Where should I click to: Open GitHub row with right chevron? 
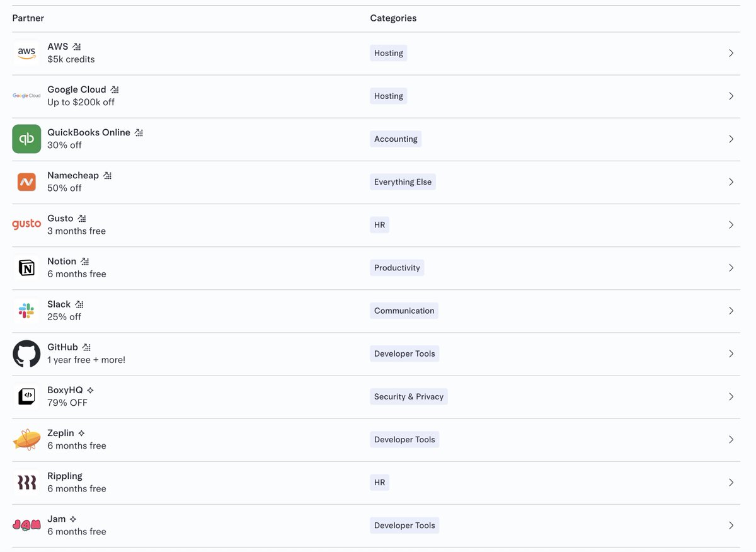coord(731,354)
